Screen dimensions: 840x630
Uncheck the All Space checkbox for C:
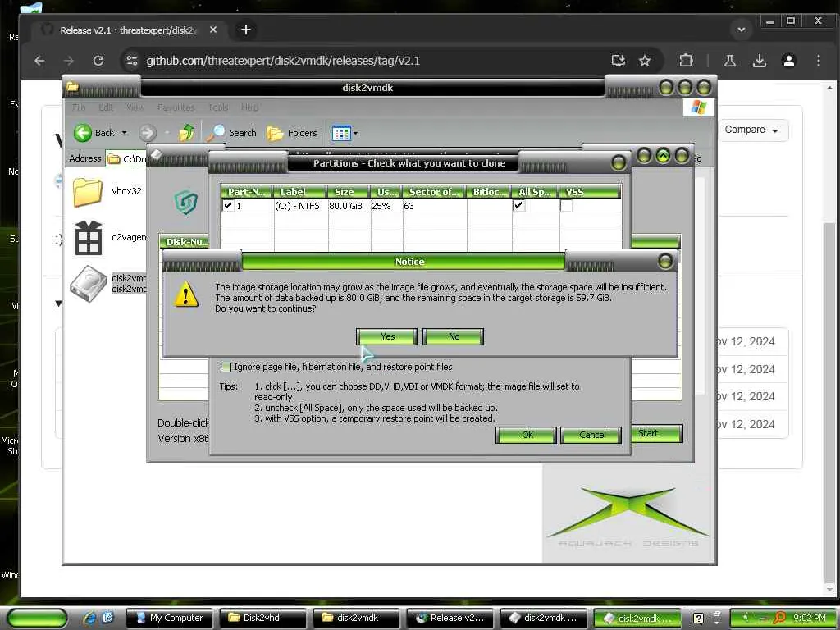[518, 205]
